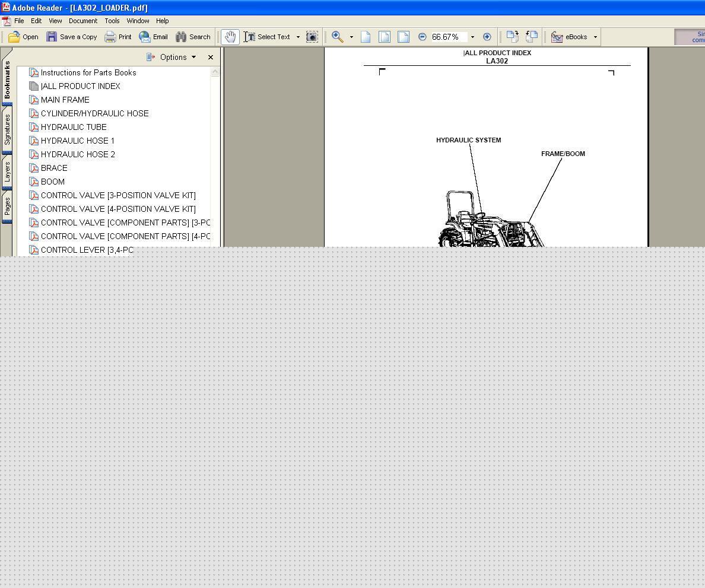
Task: Rotate view clockwise icon
Action: 513,37
